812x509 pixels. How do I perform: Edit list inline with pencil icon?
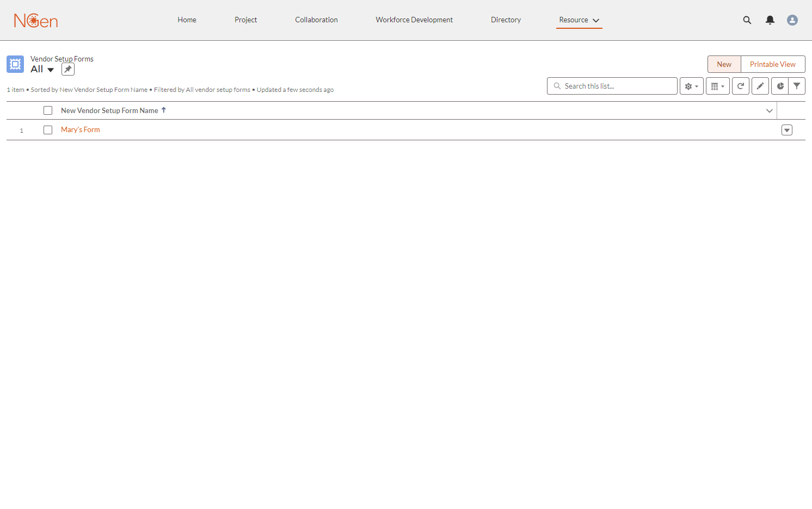tap(760, 86)
